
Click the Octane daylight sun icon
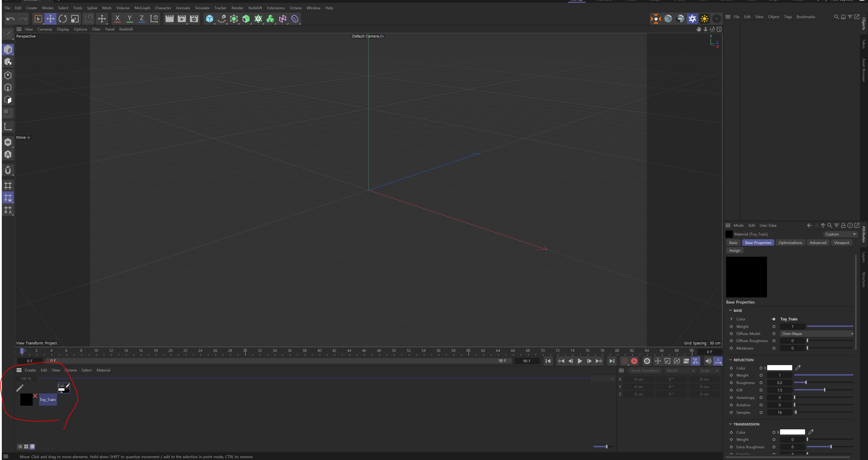point(704,19)
